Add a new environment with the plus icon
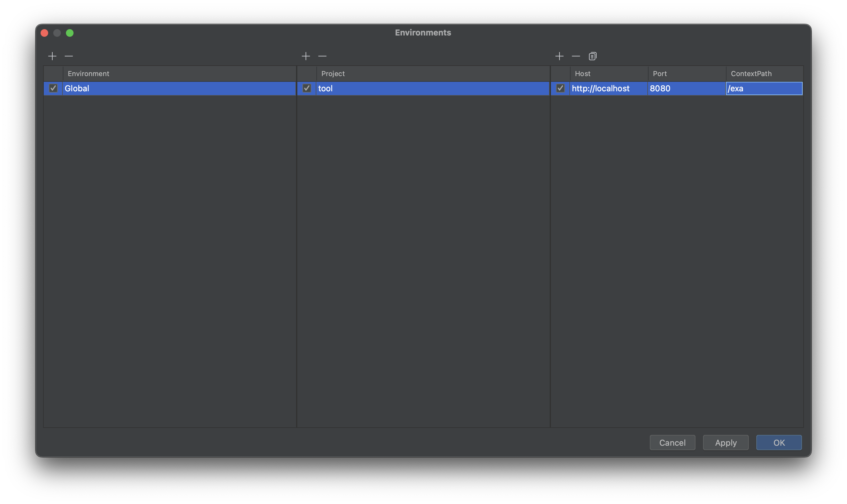 53,56
